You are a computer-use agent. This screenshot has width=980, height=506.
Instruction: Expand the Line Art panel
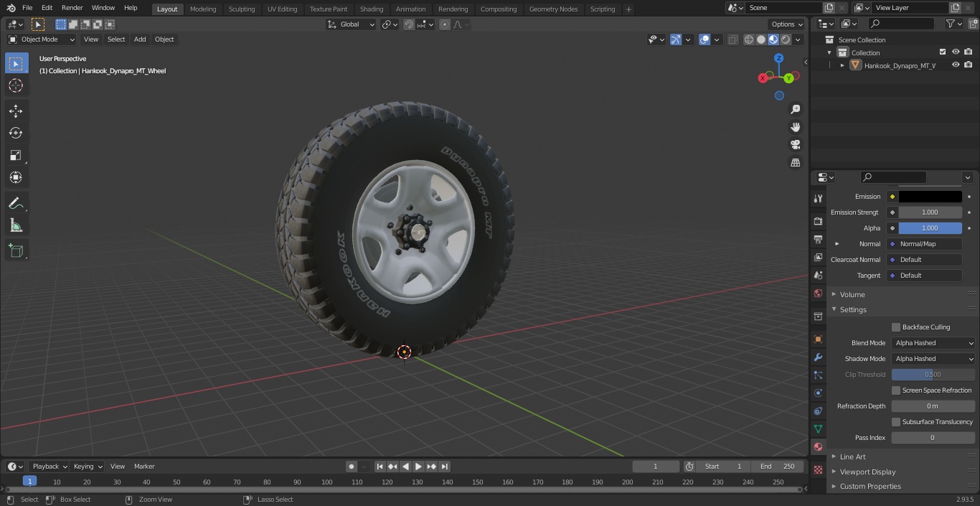point(853,456)
